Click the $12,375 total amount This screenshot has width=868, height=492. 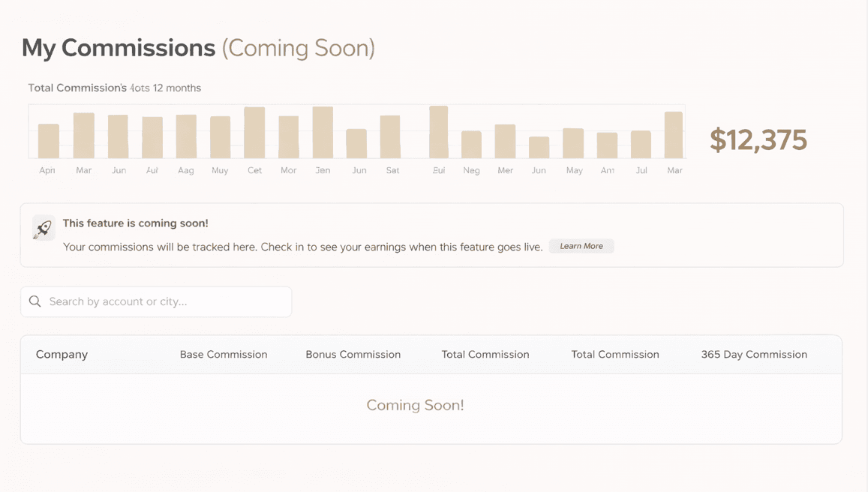pyautogui.click(x=758, y=140)
